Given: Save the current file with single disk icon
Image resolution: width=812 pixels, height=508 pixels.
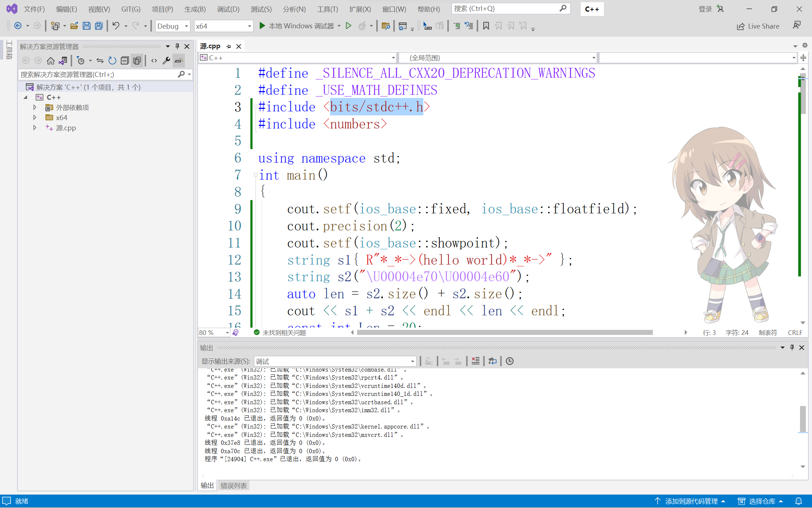Looking at the screenshot, I should [87, 26].
